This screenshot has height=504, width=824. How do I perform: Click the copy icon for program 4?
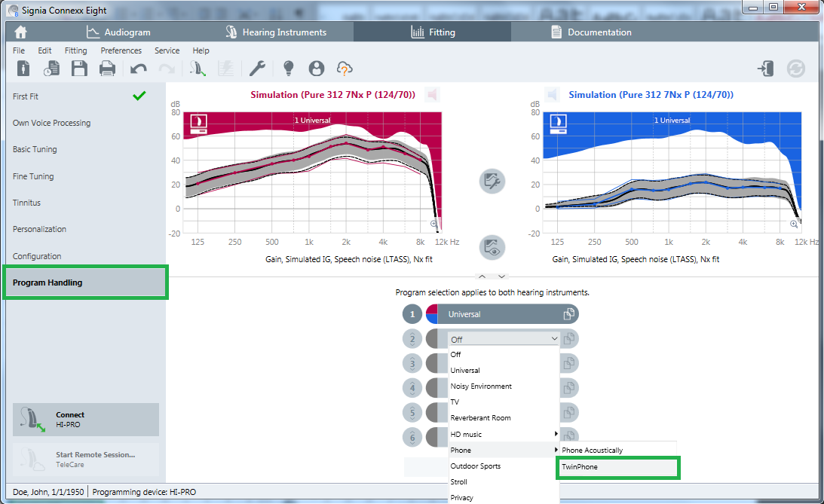tap(568, 388)
